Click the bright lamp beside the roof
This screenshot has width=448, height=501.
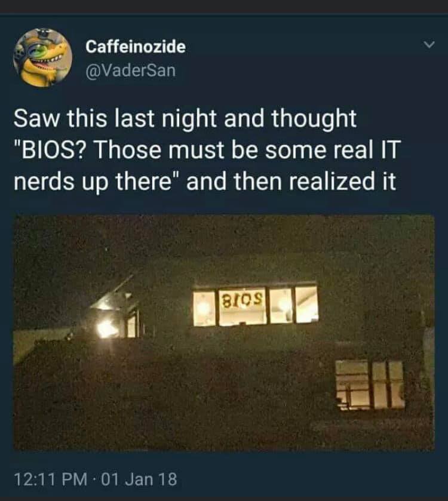coord(106,329)
